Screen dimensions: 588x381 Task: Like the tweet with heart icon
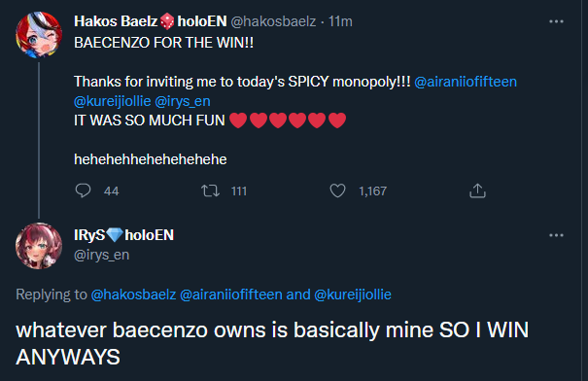click(337, 190)
